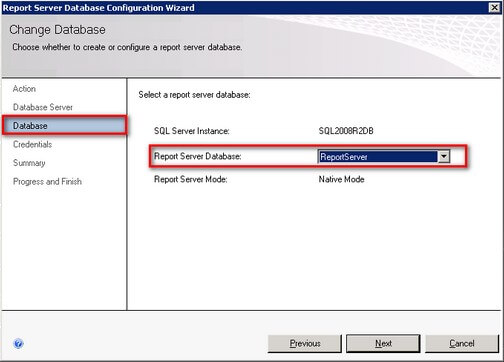Click the wizard title bar text
Screen dimensions: 504x362
click(99, 7)
